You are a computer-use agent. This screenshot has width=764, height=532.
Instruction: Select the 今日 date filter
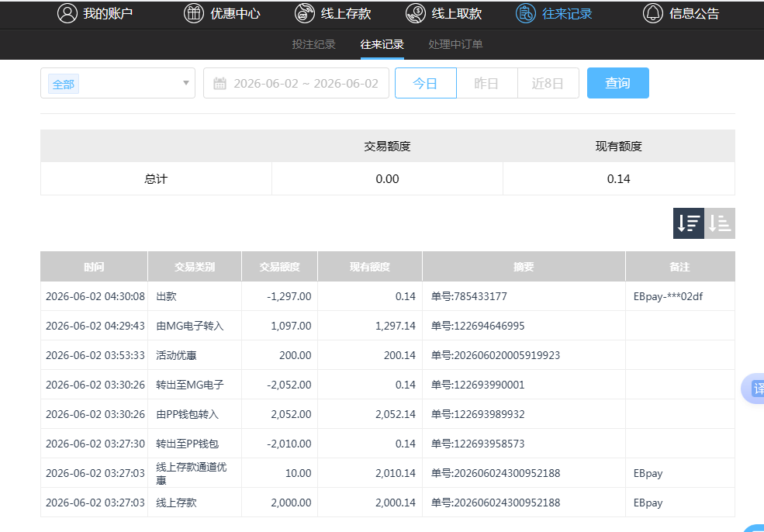[425, 83]
